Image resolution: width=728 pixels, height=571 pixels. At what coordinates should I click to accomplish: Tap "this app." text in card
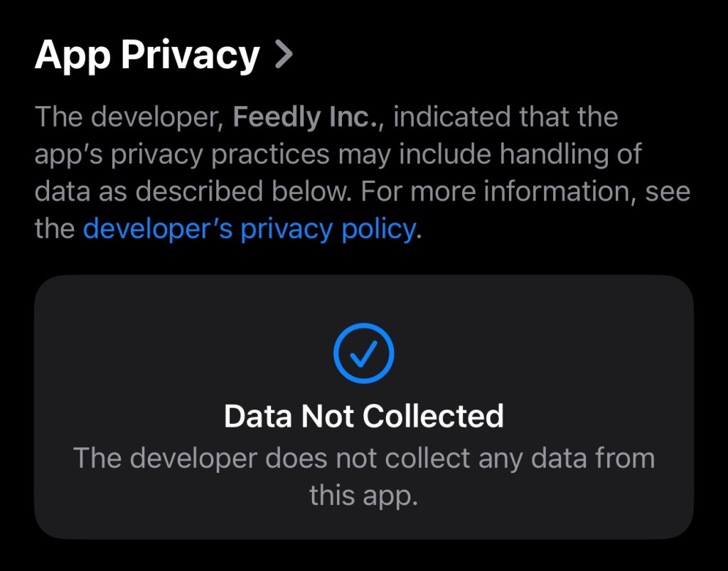363,495
